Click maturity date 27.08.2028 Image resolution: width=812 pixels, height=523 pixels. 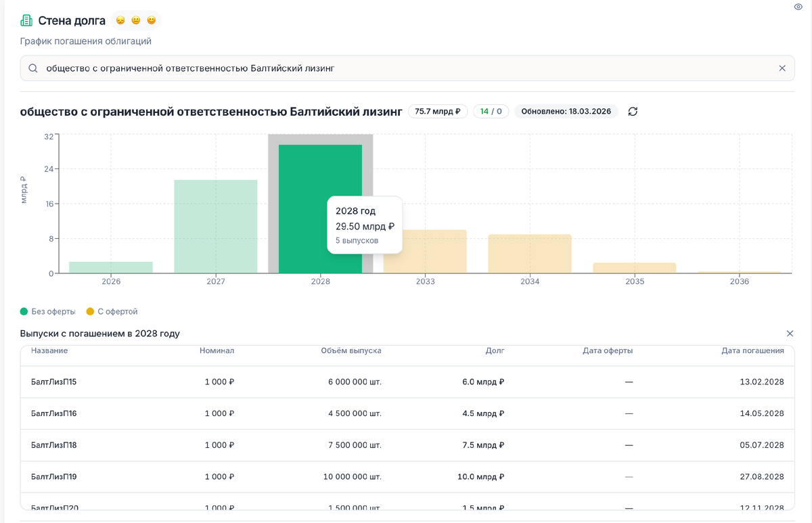(762, 476)
